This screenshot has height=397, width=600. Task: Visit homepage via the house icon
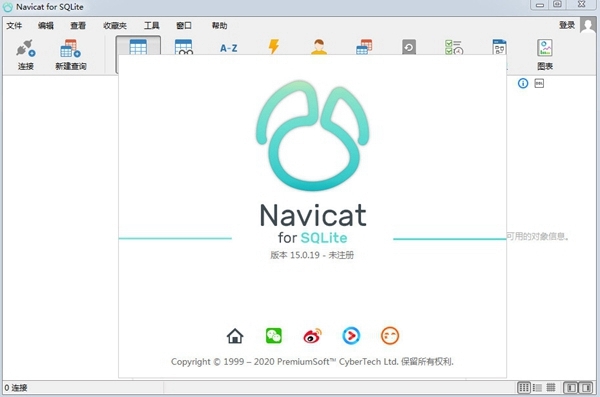[x=235, y=336]
